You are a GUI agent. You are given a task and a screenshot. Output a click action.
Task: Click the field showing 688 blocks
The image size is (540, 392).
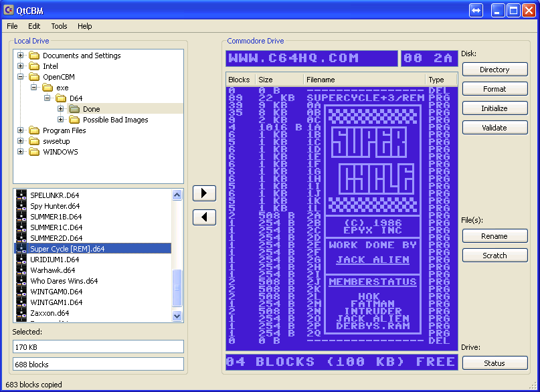tap(98, 364)
